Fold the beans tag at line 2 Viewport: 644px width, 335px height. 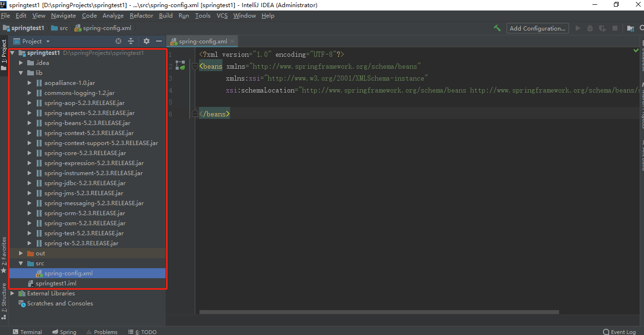pos(195,66)
